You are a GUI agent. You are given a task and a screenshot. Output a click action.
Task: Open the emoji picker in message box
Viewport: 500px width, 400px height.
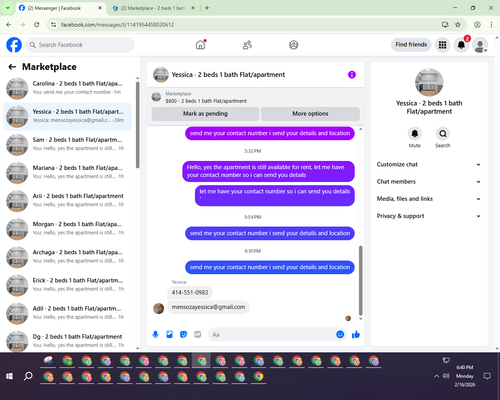pyautogui.click(x=340, y=334)
